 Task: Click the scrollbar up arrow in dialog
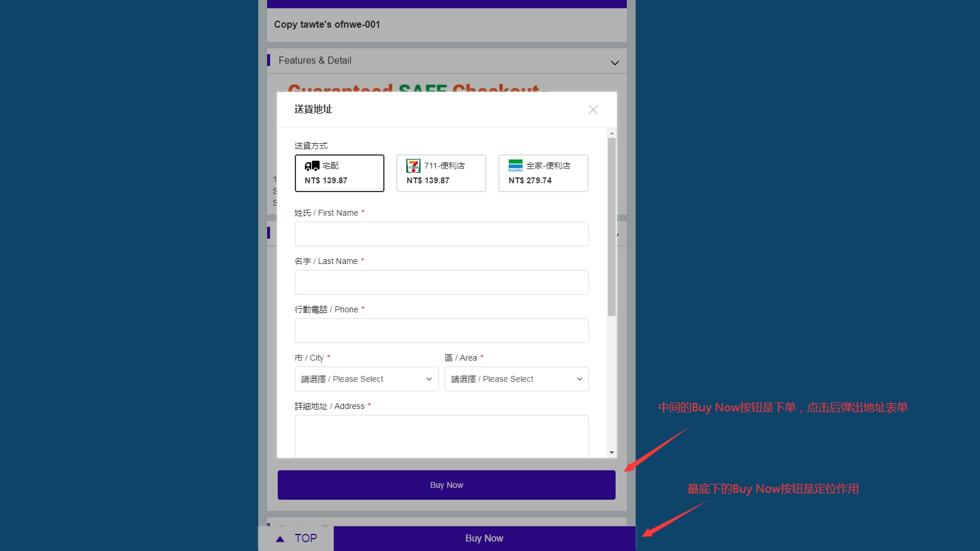coord(611,133)
